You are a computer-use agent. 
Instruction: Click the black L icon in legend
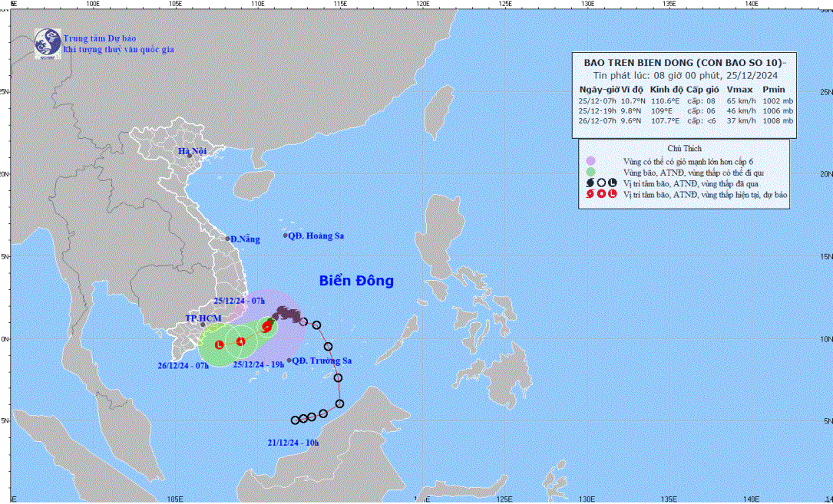[613, 183]
